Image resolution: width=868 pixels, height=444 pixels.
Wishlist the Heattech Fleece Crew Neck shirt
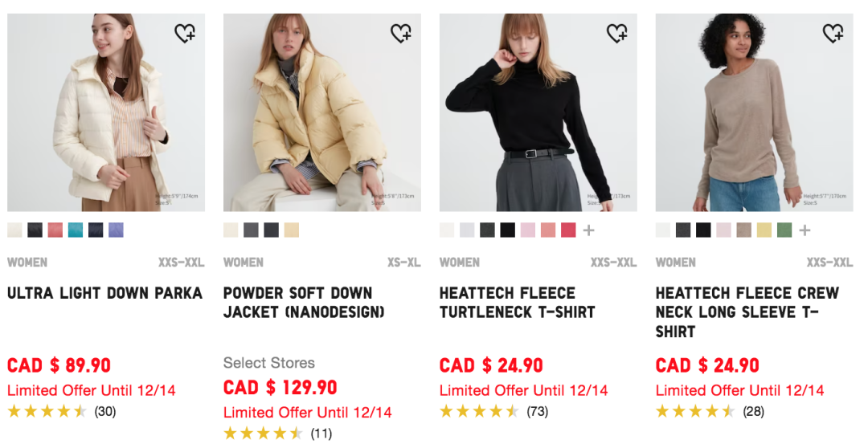833,33
